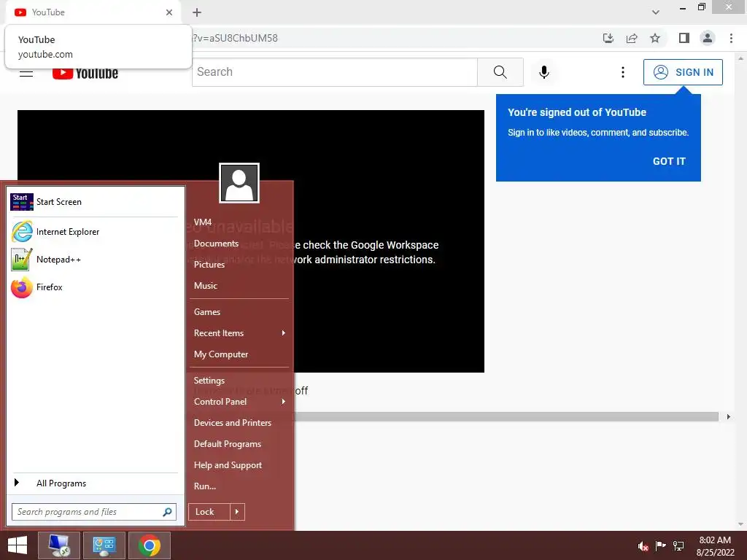Open Chrome tab search chevron
747x560 pixels.
tap(656, 12)
